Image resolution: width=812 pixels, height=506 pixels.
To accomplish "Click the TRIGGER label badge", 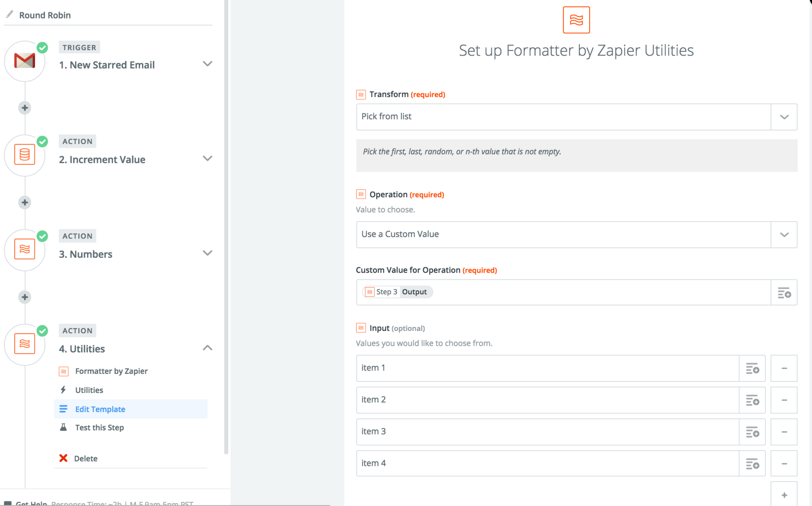I will tap(79, 47).
